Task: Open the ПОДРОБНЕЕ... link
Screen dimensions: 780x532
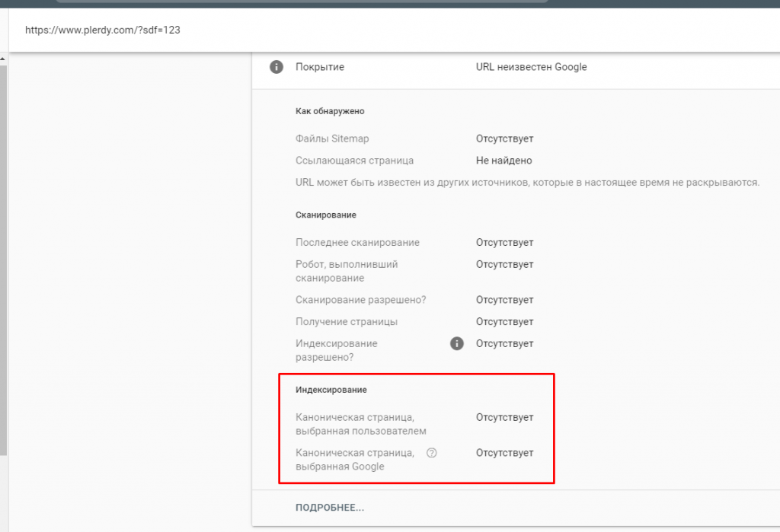Action: [330, 508]
